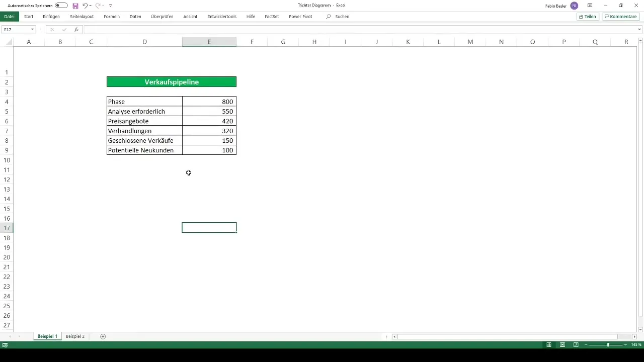The height and width of the screenshot is (362, 644).
Task: Open the Datei tab
Action: click(x=9, y=17)
